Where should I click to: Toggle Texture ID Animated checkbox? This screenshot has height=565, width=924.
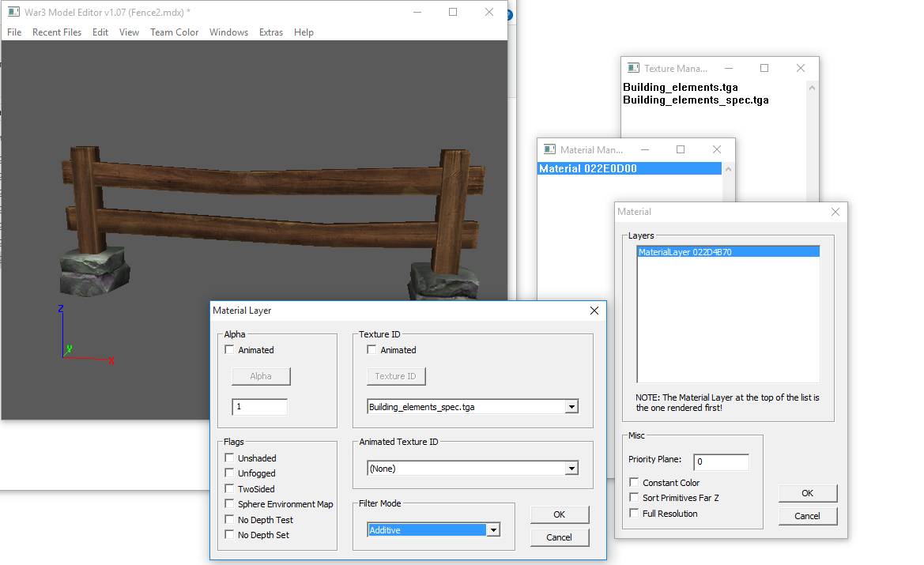pos(371,349)
